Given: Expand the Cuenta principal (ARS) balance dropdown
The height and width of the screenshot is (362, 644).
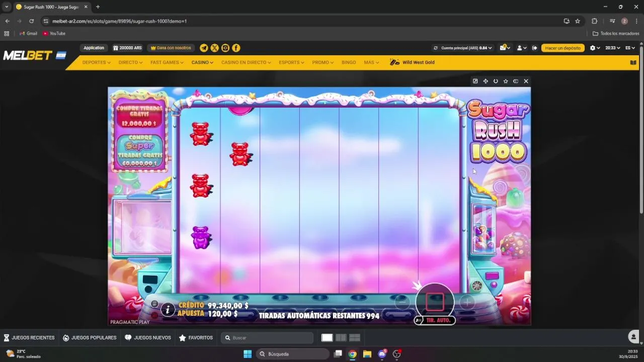Looking at the screenshot, I should 467,48.
